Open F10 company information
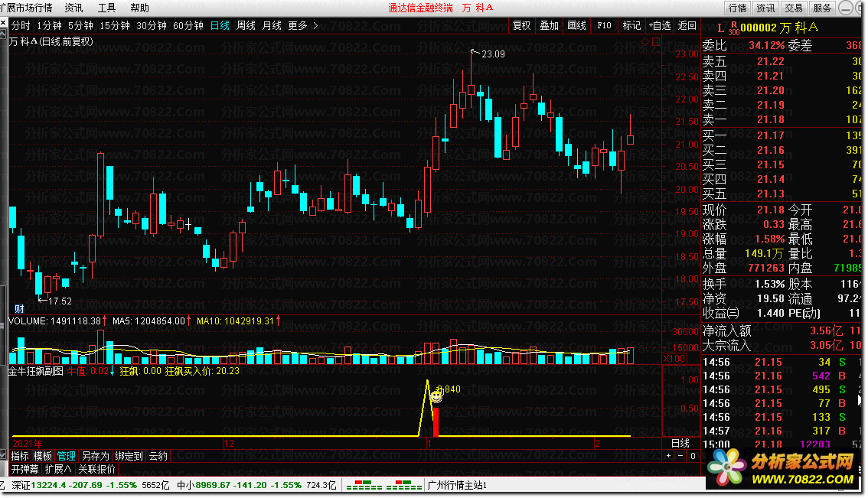The height and width of the screenshot is (498, 868). tap(604, 25)
